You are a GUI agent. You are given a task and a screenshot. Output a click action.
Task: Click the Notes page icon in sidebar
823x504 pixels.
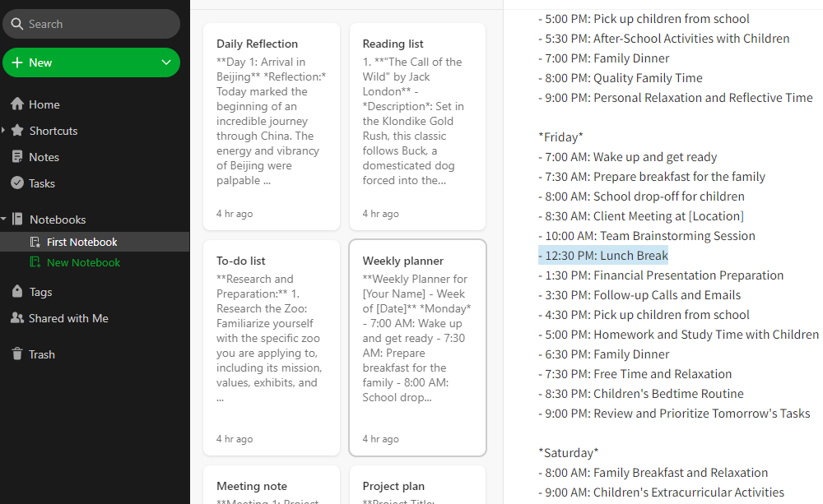18,157
